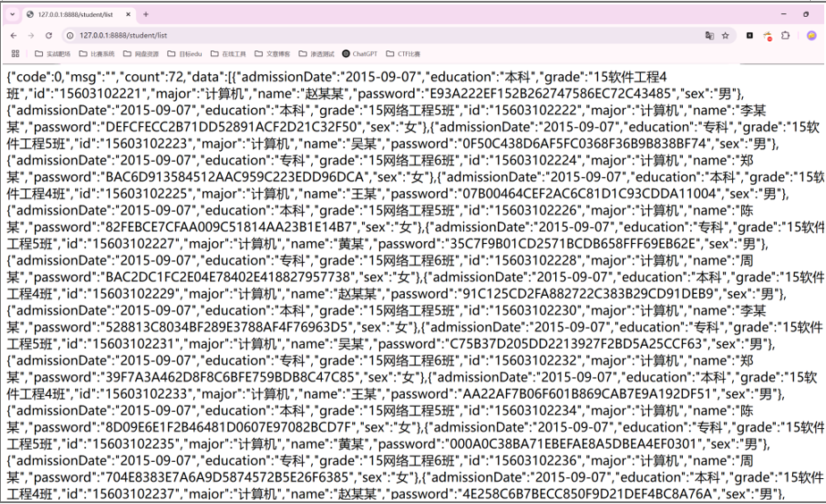Open the 文章博客 bookmark folder
Viewport: 826px width, 504px height.
click(x=273, y=54)
